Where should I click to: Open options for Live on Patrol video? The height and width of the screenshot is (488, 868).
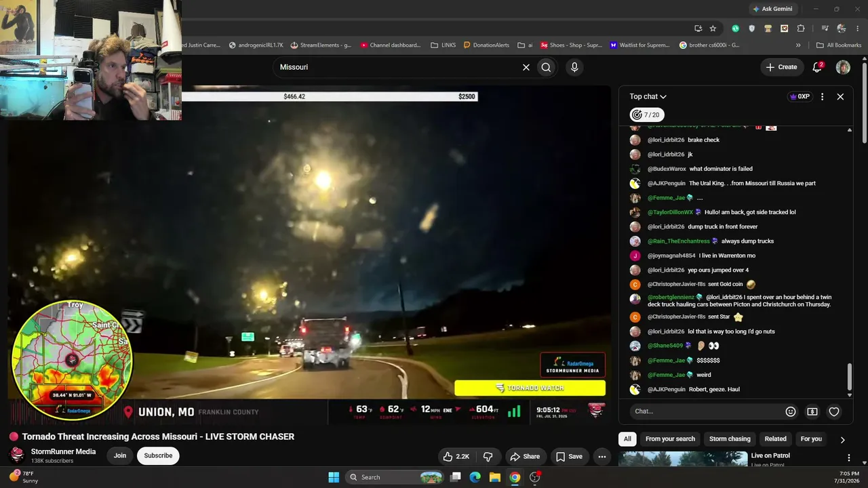click(848, 458)
